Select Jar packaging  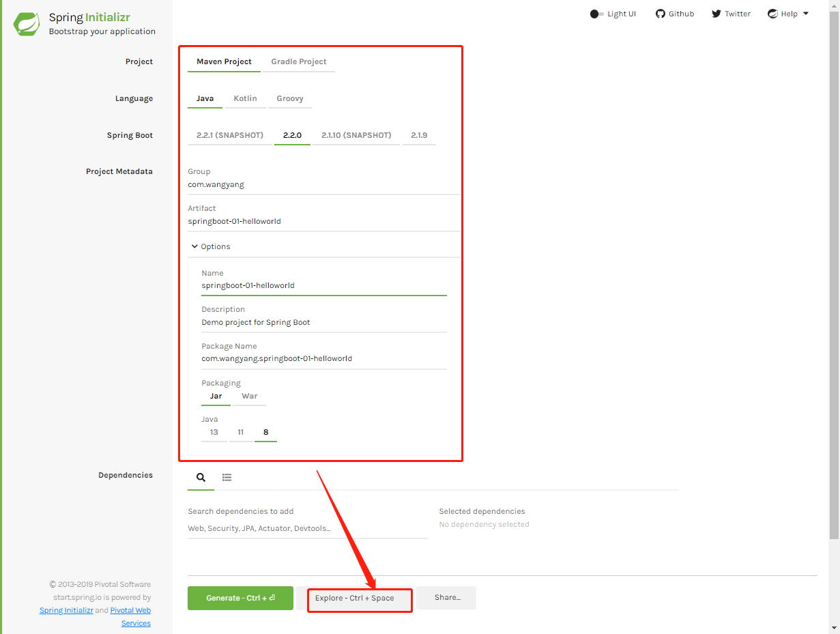pyautogui.click(x=216, y=396)
